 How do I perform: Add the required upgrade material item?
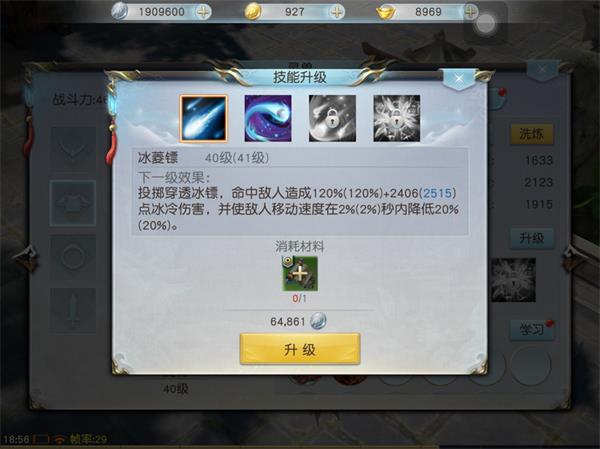tap(300, 274)
